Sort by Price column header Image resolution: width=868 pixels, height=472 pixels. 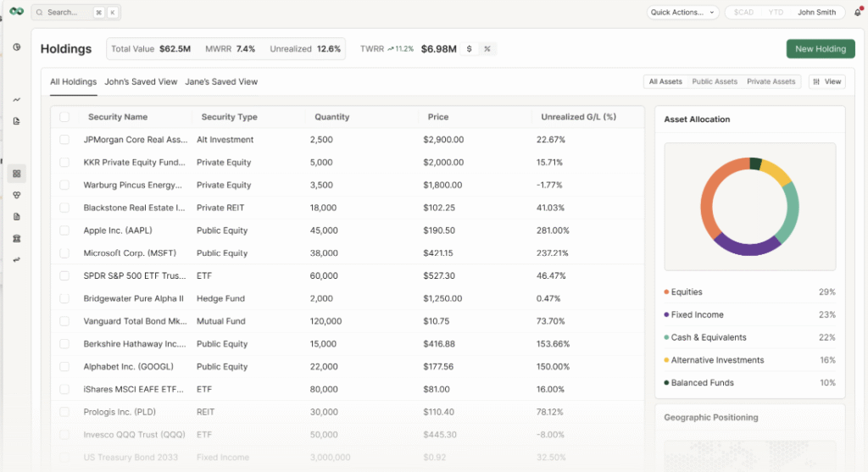coord(438,117)
